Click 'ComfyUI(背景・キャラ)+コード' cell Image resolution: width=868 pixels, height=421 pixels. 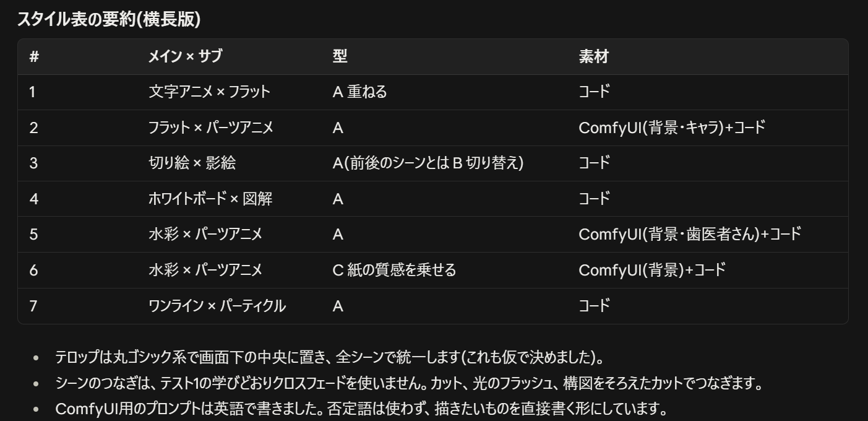point(672,128)
